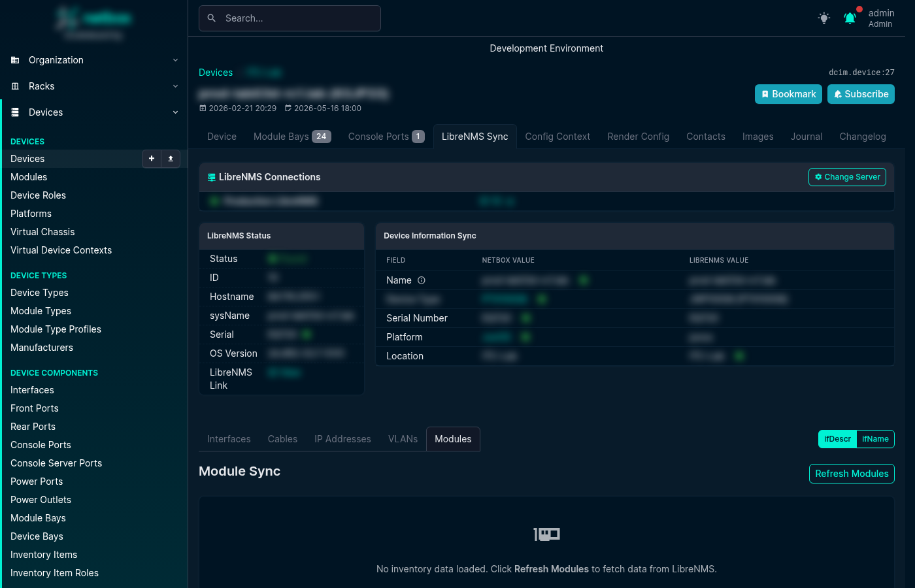Click the Refresh Modules button
This screenshot has width=915, height=588.
coord(852,474)
